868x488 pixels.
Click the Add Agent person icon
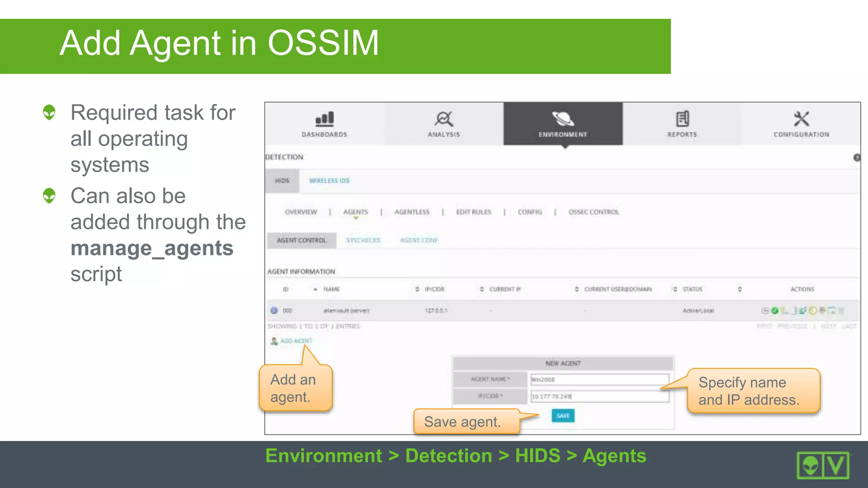pyautogui.click(x=274, y=341)
